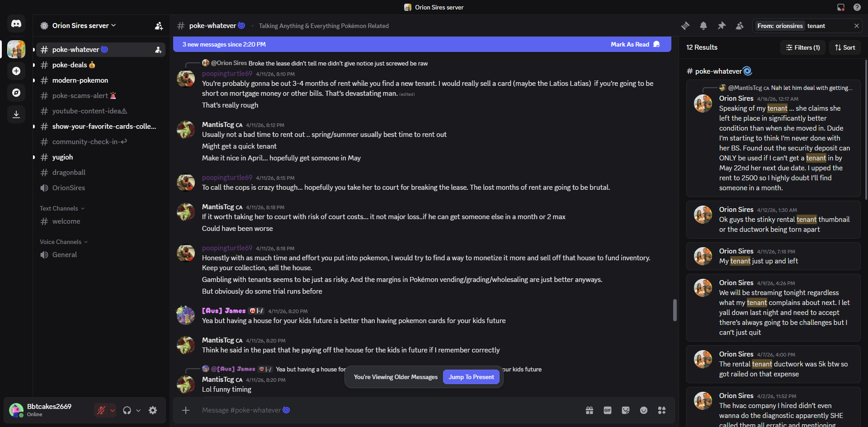
Task: Open show-your-favorite-cards-colle... channel
Action: tap(100, 127)
